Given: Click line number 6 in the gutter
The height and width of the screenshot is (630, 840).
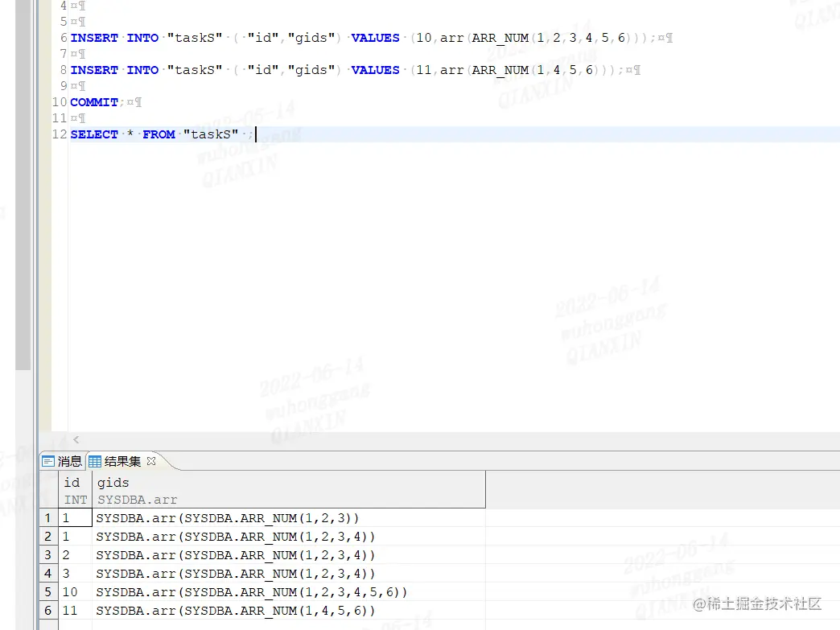Looking at the screenshot, I should pos(64,38).
